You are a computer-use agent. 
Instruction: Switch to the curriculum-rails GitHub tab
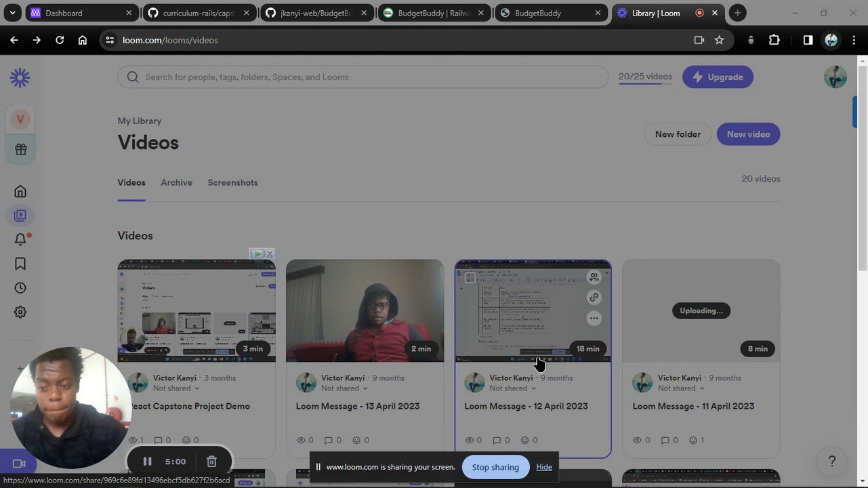[199, 13]
